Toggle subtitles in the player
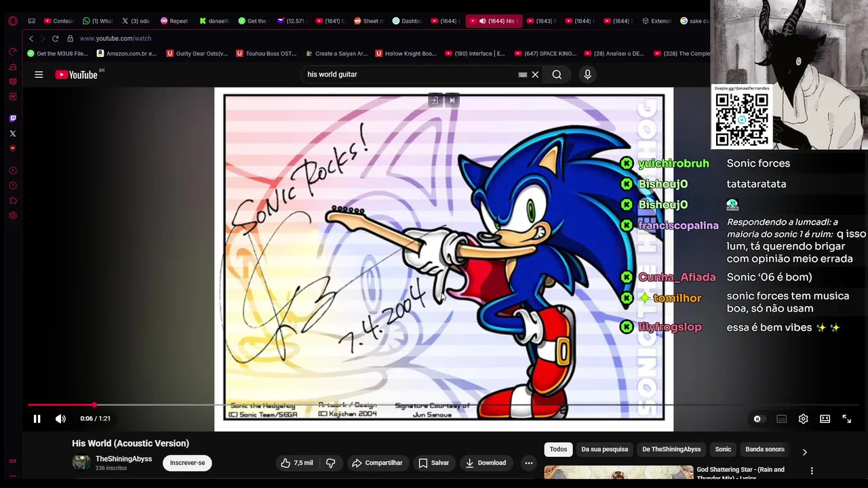This screenshot has height=488, width=868. (781, 419)
